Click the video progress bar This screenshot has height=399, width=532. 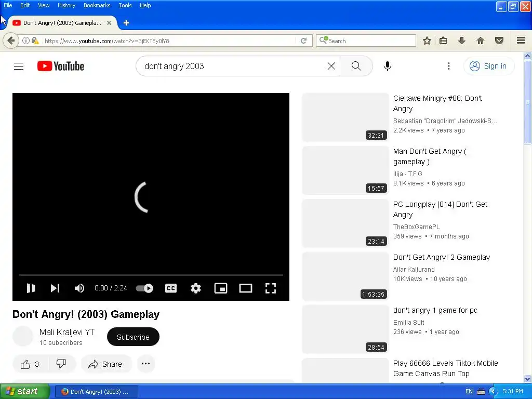click(x=151, y=275)
